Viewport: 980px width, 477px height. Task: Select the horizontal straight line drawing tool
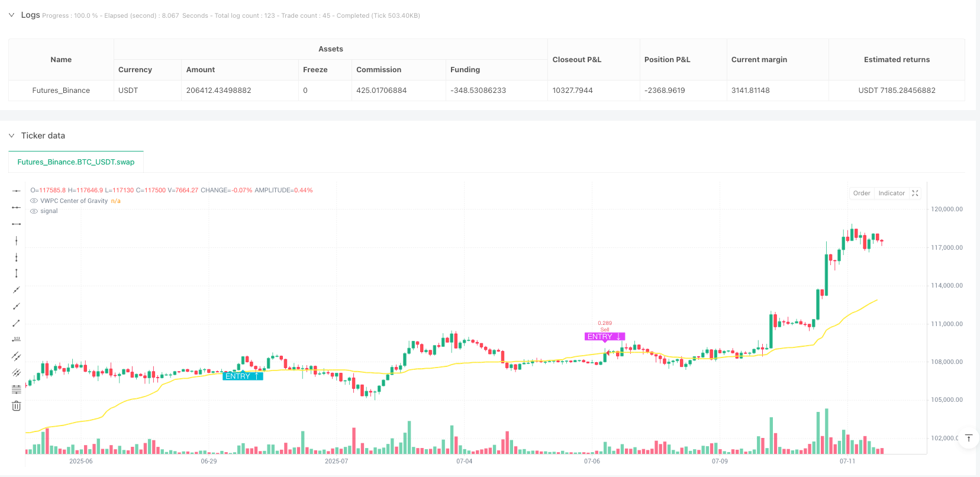click(x=17, y=191)
